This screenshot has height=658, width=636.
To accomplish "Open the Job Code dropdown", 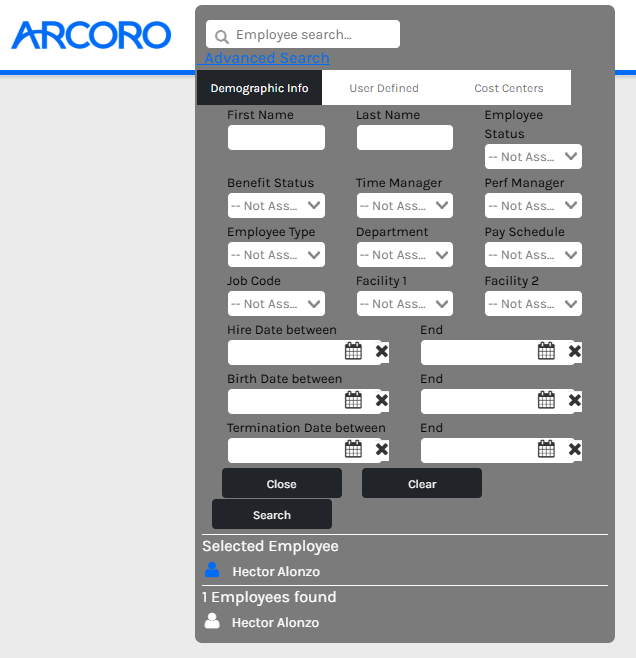I will tap(276, 303).
